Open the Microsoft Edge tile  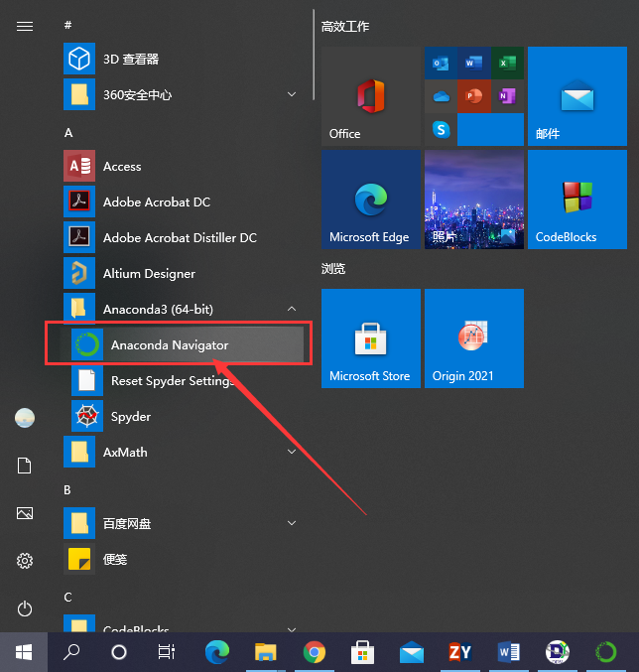371,200
